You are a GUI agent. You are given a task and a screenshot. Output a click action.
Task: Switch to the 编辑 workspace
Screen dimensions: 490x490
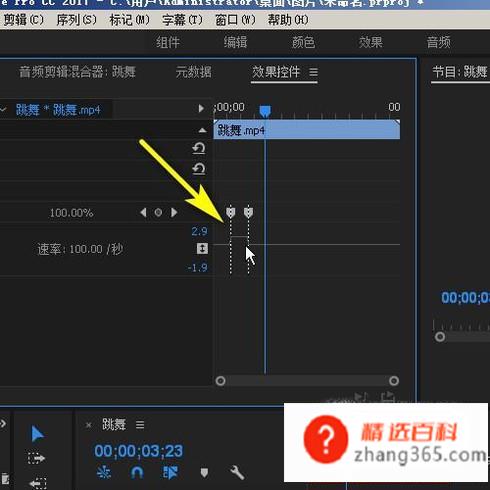[x=235, y=42]
